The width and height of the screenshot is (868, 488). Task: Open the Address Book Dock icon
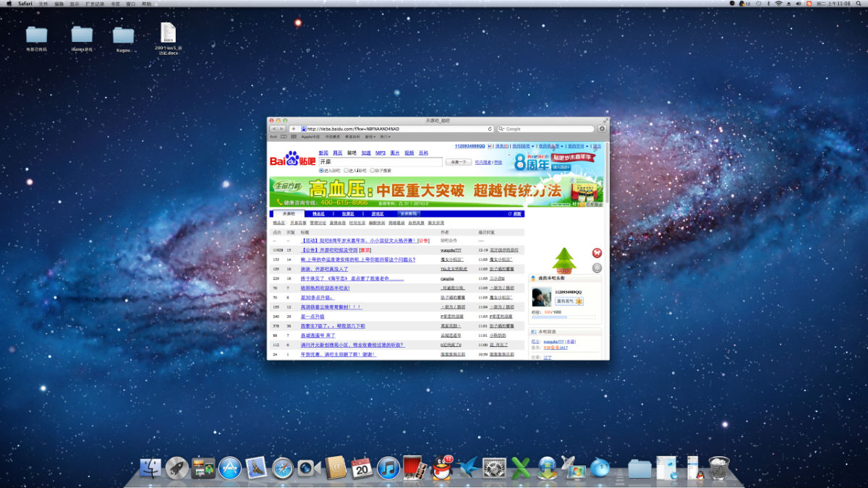[335, 468]
